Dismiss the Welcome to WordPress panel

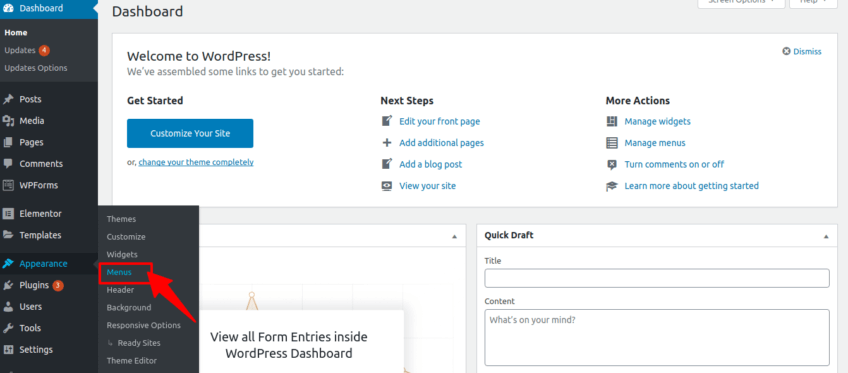coord(802,51)
